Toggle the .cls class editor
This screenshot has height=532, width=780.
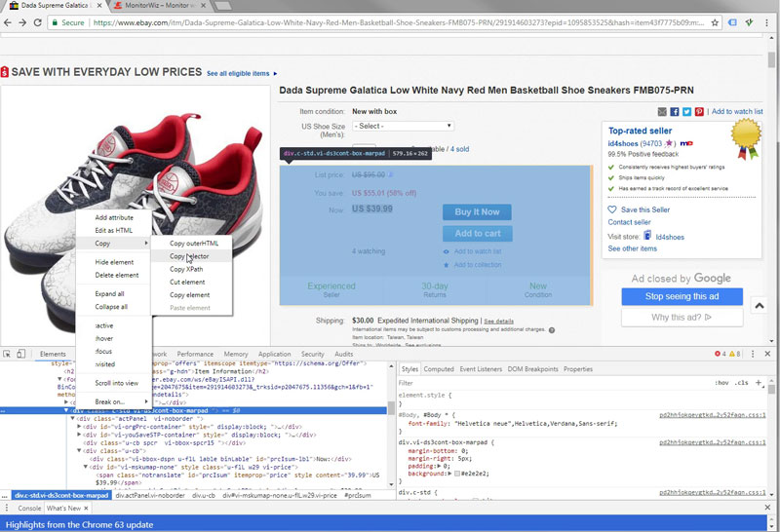point(742,383)
